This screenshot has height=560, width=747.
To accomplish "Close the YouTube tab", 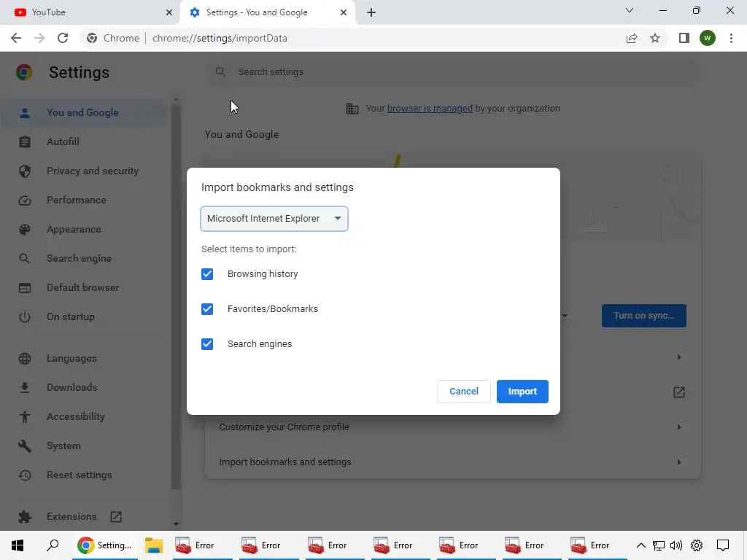I will pyautogui.click(x=169, y=12).
